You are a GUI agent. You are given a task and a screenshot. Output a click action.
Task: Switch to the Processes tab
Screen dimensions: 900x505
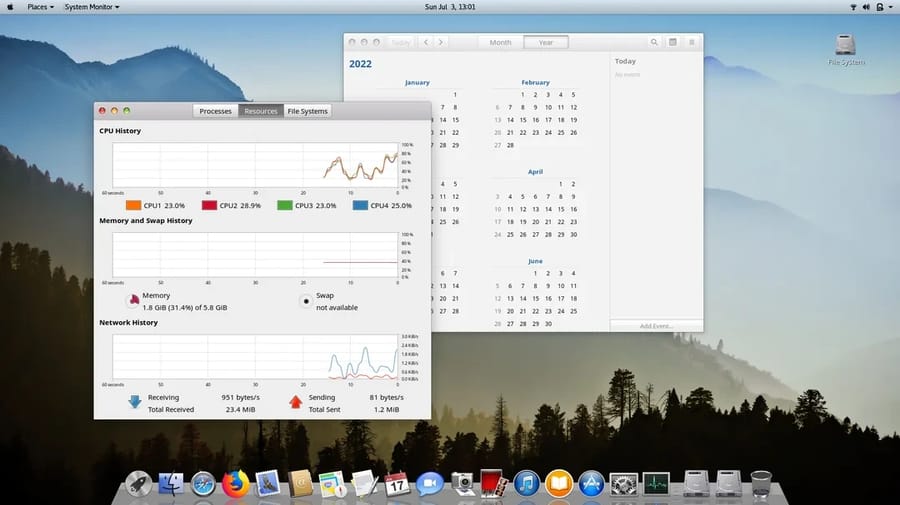215,111
